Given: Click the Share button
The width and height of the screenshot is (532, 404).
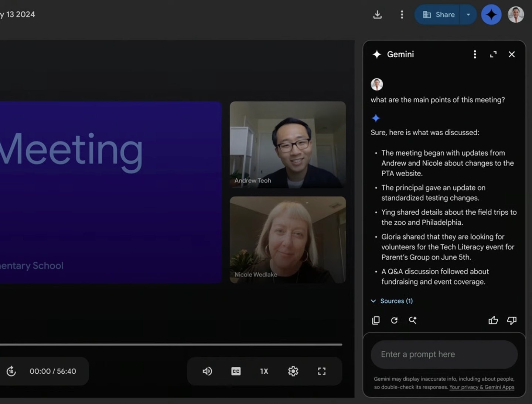Looking at the screenshot, I should 439,15.
